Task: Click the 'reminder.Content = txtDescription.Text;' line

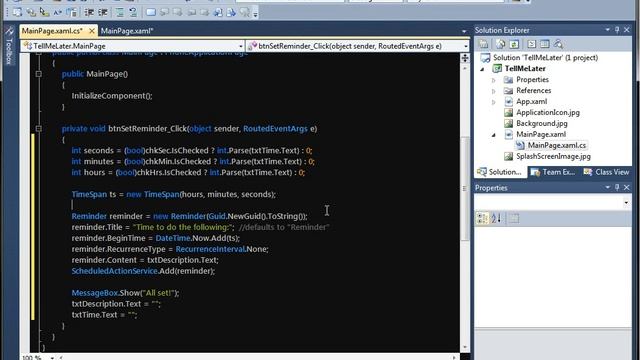Action: pyautogui.click(x=145, y=260)
